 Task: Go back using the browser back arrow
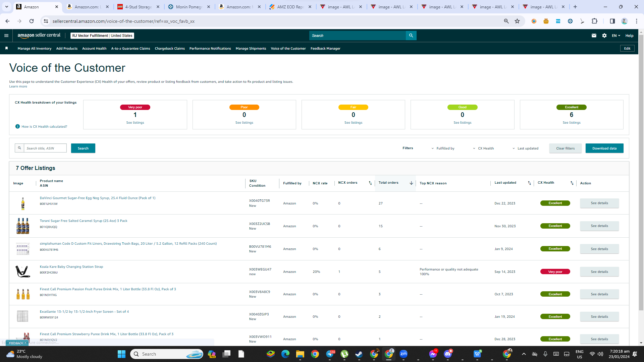click(x=7, y=21)
